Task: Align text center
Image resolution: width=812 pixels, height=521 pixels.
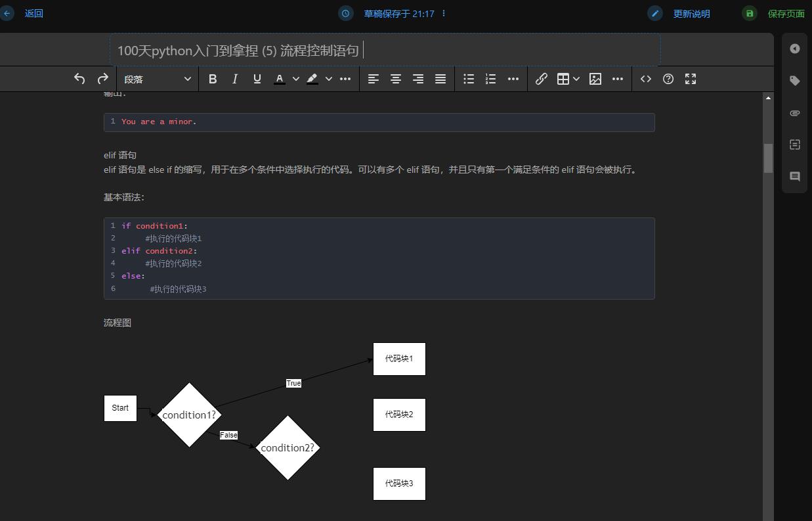Action: [x=396, y=79]
